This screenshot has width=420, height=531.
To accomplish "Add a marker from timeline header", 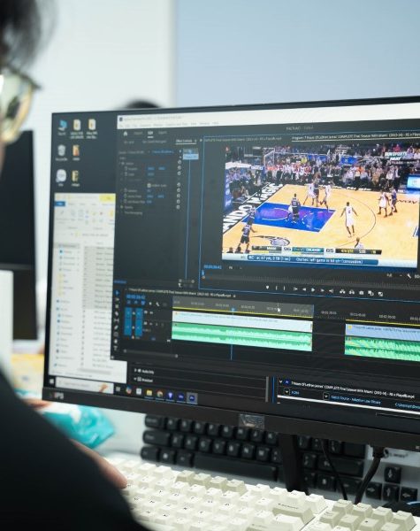I will [x=150, y=303].
